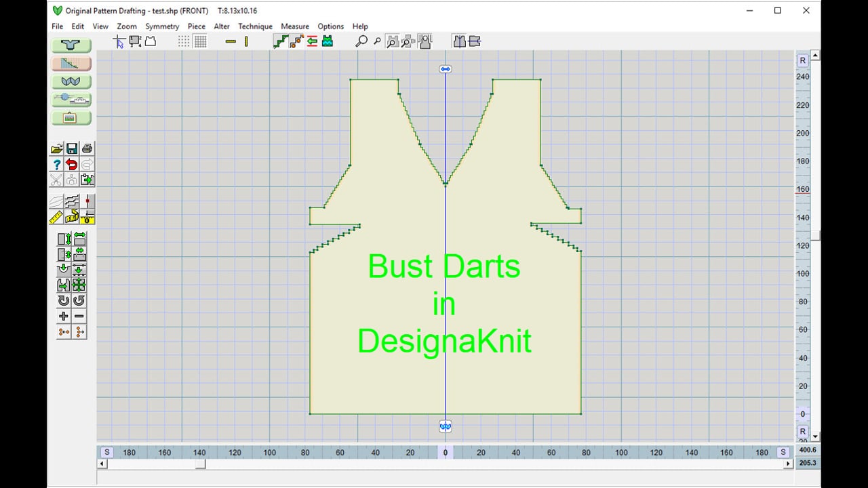Toggle the dotted grid display

click(184, 41)
